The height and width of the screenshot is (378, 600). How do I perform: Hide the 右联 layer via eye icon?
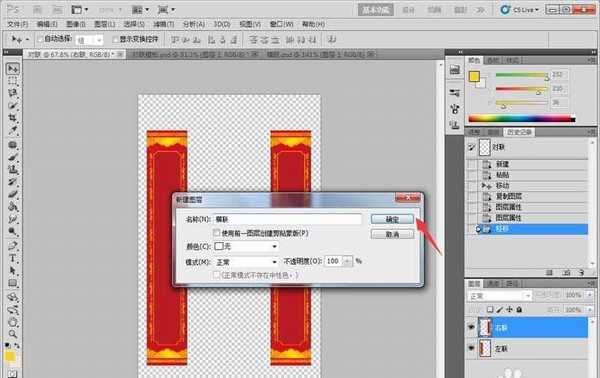click(471, 327)
